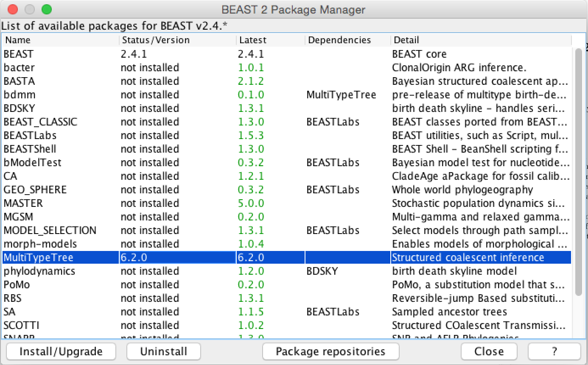Click 'not installed' status for SCOTTI
This screenshot has height=365, width=588.
point(150,325)
